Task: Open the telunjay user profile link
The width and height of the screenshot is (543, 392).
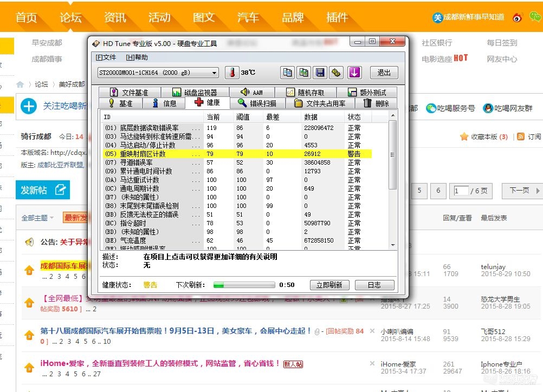Action: [493, 267]
